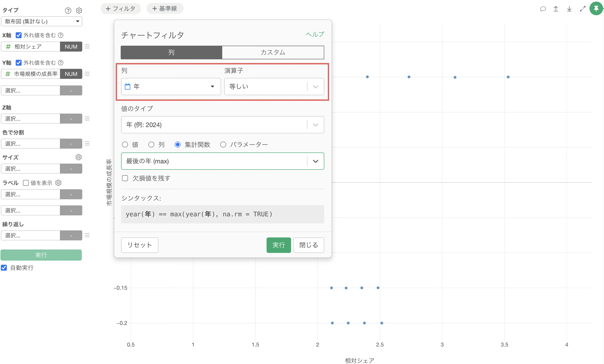604x364 pixels.
Task: Click the + フィルタ button
Action: [x=121, y=9]
